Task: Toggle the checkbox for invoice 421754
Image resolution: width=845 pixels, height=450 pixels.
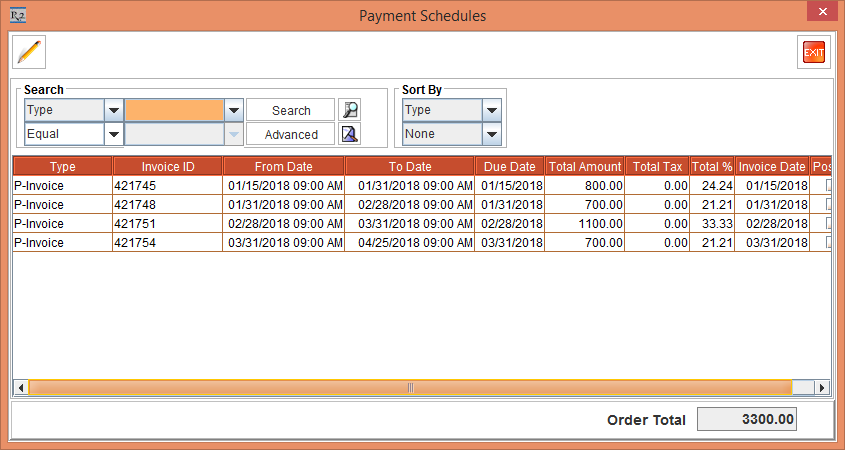Action: coord(828,243)
